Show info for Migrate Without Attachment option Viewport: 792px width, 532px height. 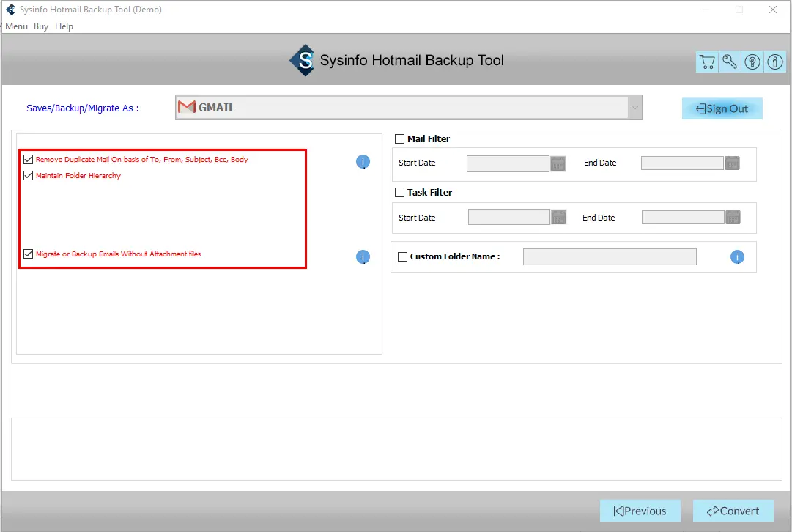pos(363,256)
